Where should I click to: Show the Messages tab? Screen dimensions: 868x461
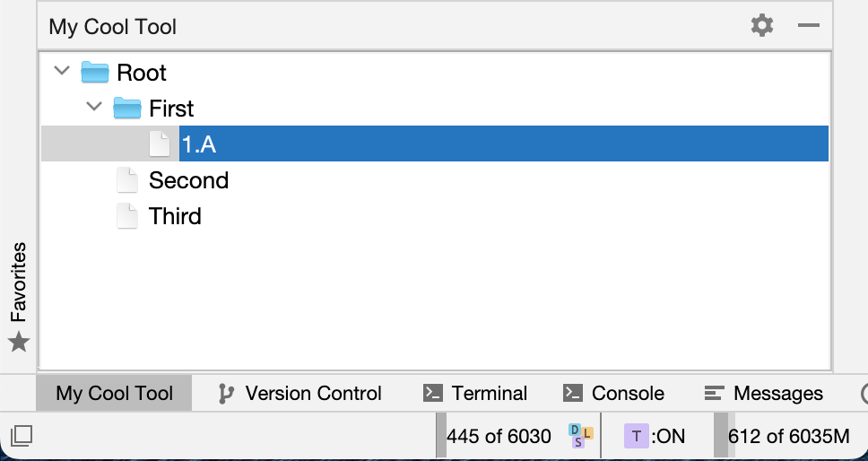click(x=763, y=394)
